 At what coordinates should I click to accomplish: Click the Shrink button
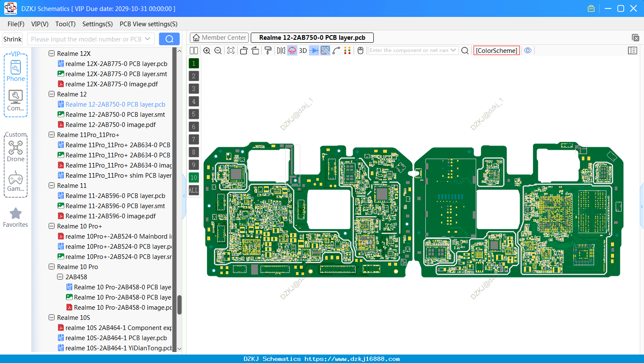point(12,39)
